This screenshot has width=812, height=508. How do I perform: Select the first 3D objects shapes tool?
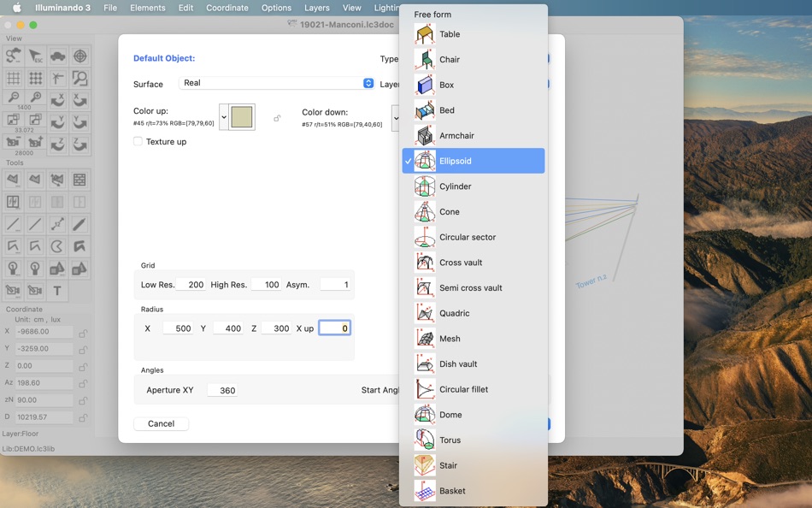click(x=57, y=269)
